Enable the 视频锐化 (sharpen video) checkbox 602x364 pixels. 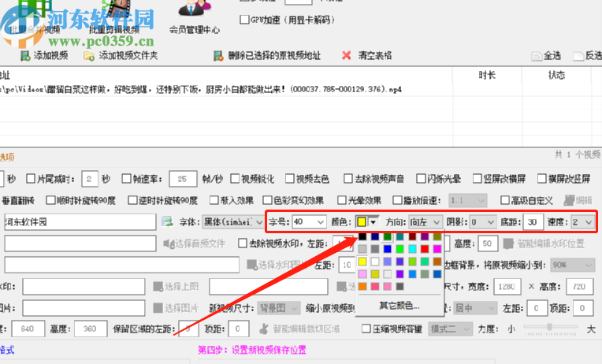pyautogui.click(x=235, y=179)
